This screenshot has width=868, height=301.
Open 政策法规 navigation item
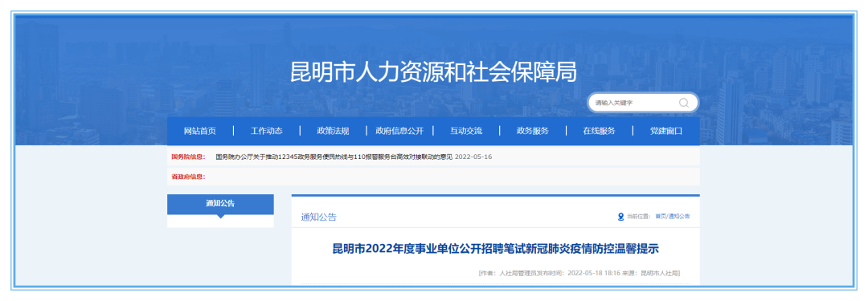pyautogui.click(x=333, y=131)
